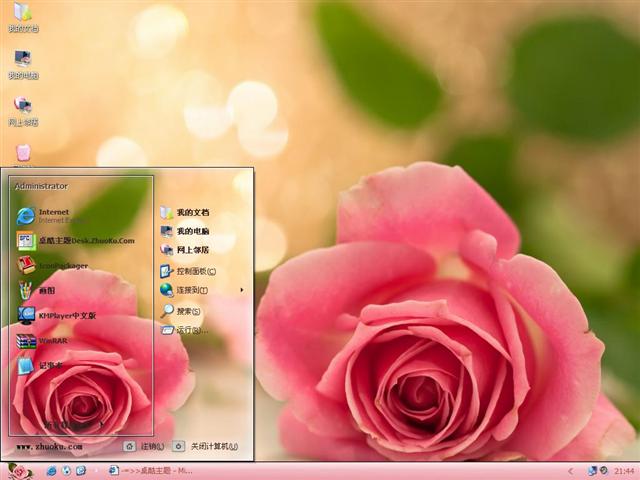Select 我的文档 desktop icon
Screen dimensions: 640x480
23,17
